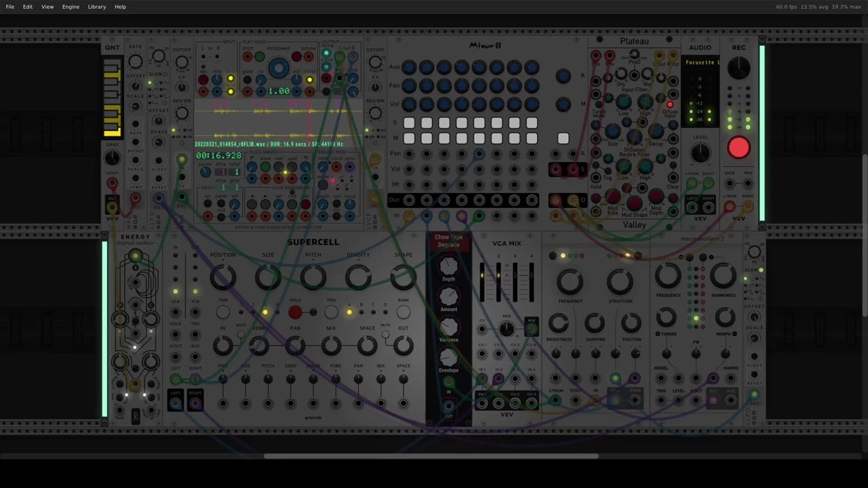868x488 pixels.
Task: Click the Chow Tape Degrade Variance knob
Action: tap(448, 327)
